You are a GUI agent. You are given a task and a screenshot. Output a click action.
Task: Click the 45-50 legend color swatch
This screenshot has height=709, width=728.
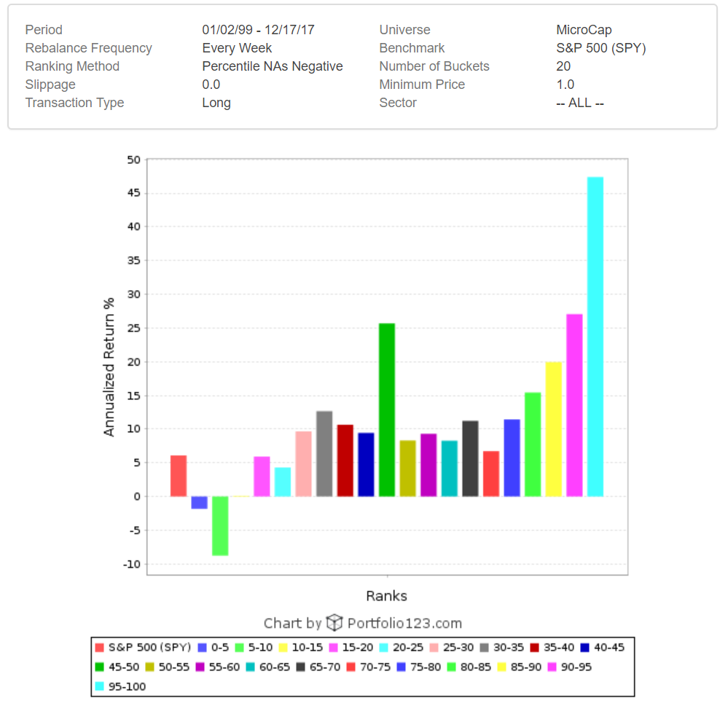coord(99,667)
